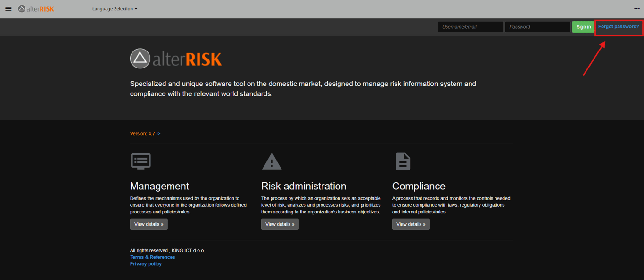Click the Management monitor icon
The height and width of the screenshot is (280, 644).
click(x=140, y=161)
